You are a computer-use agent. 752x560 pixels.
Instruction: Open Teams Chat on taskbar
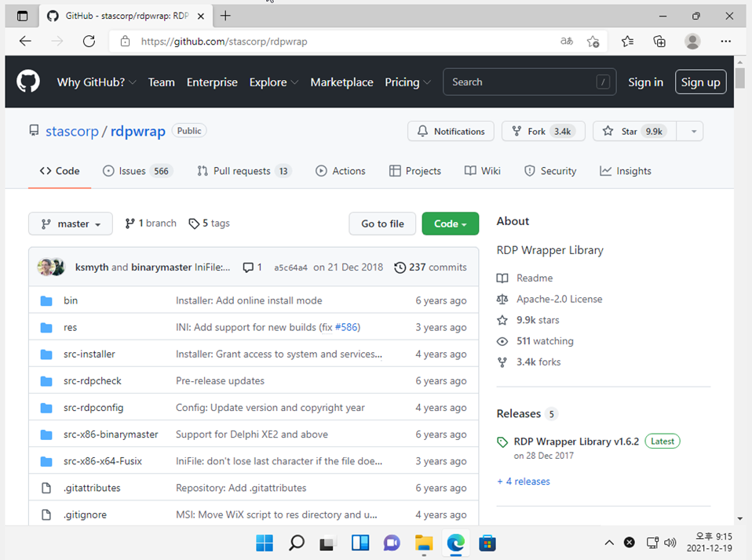[392, 543]
